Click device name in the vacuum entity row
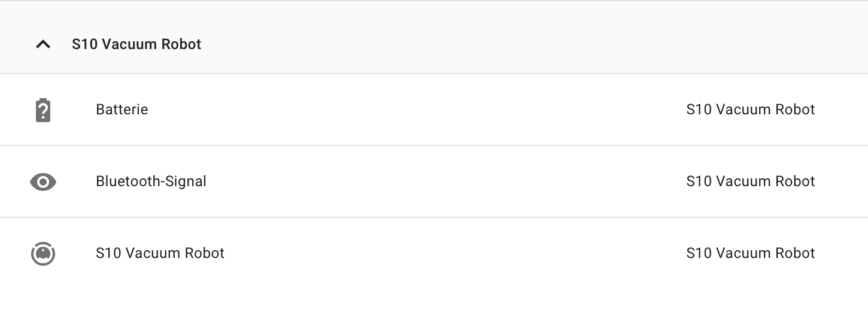 pyautogui.click(x=750, y=253)
